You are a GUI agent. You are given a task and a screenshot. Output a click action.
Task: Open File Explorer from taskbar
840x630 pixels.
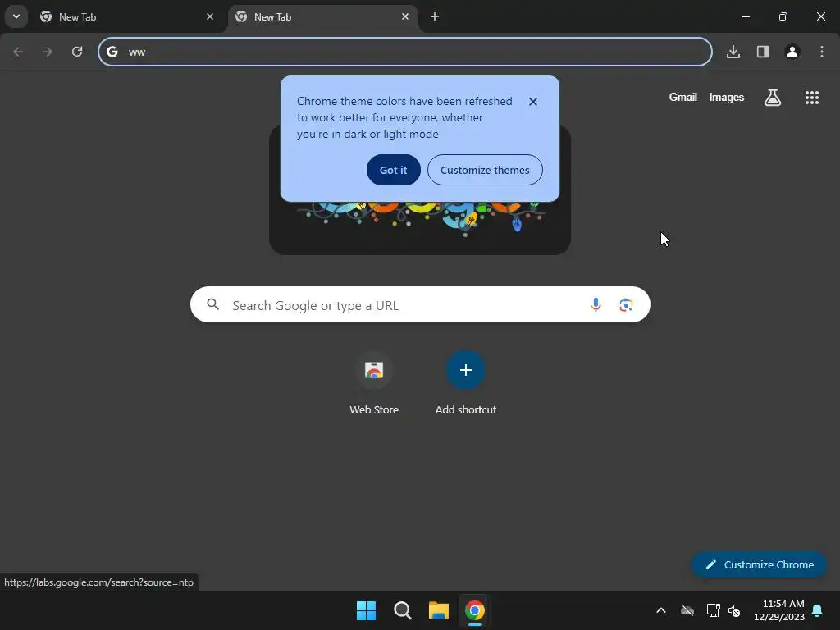point(438,610)
